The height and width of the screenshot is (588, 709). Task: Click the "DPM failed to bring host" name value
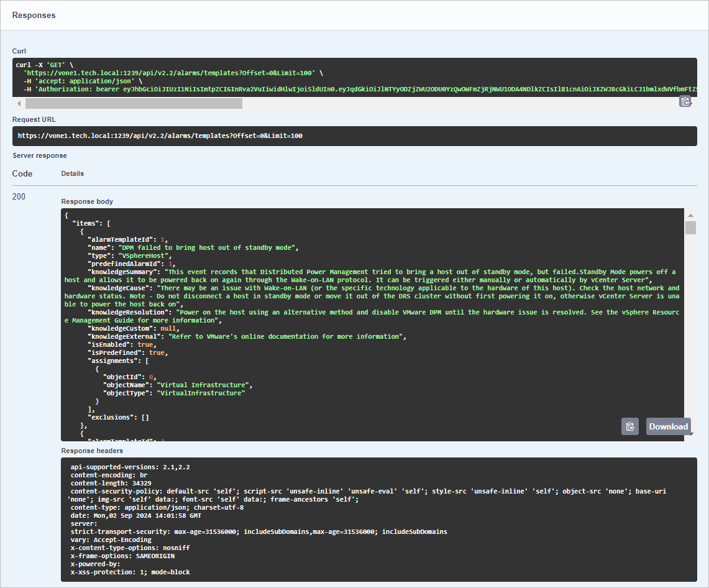click(208, 248)
